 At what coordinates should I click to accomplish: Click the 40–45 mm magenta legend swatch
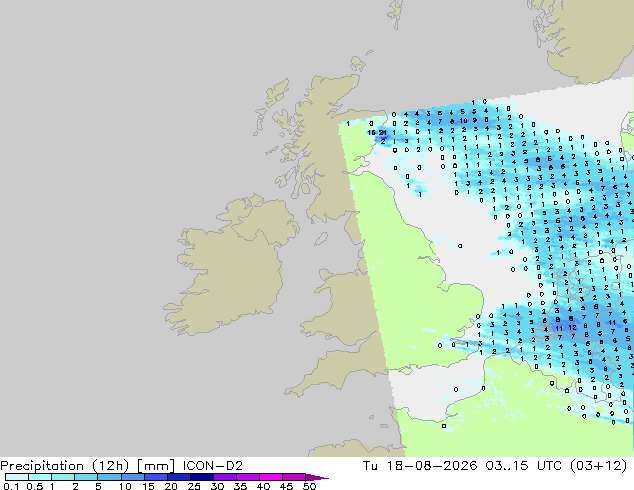[271, 477]
